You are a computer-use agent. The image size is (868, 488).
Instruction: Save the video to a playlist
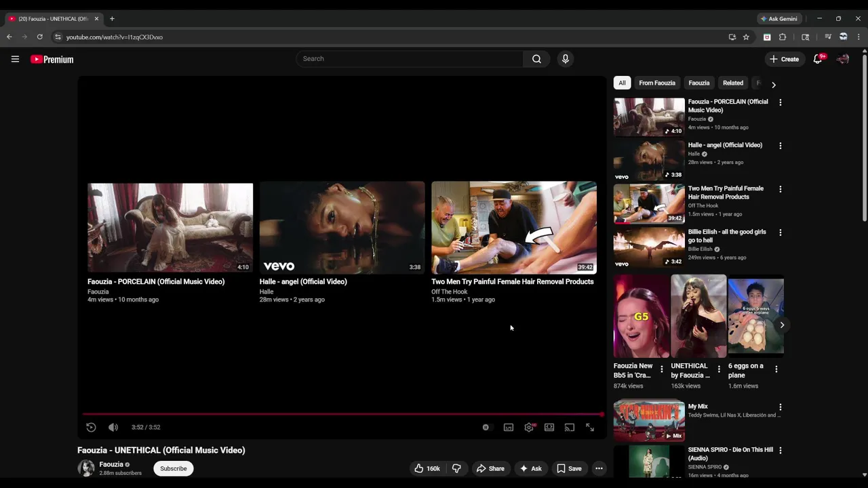[x=569, y=468]
